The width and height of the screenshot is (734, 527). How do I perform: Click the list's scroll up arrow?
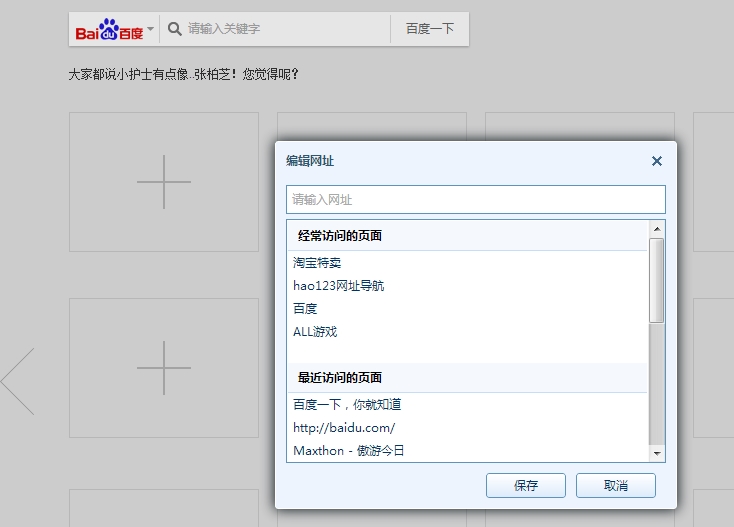pyautogui.click(x=657, y=229)
